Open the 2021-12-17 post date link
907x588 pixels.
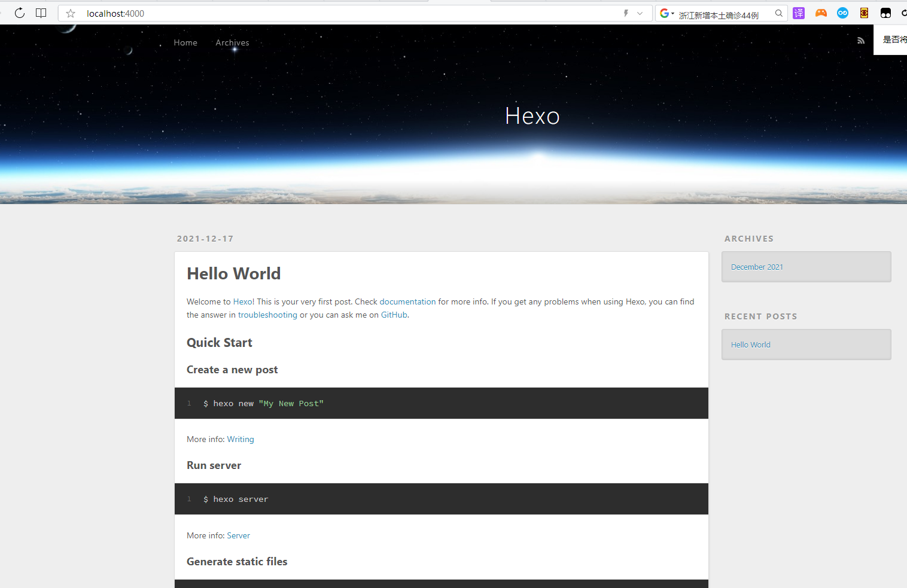(205, 239)
